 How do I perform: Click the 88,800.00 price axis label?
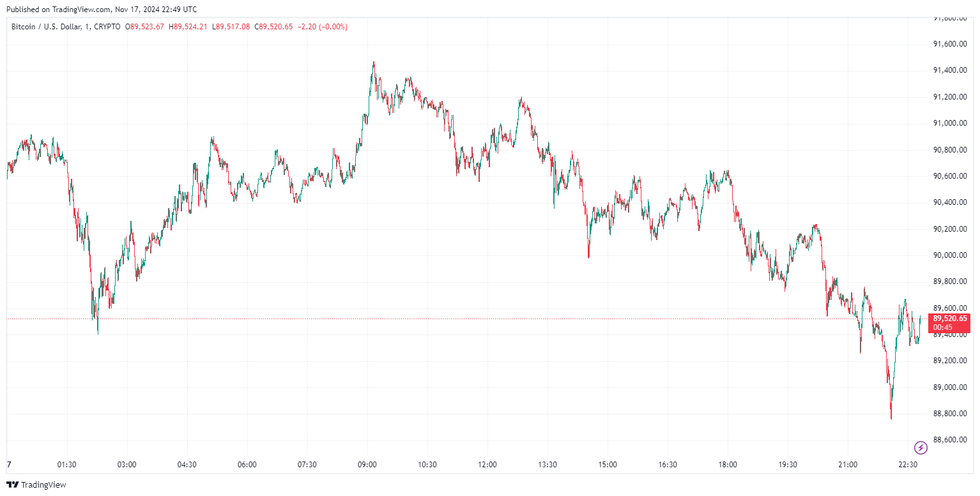950,414
